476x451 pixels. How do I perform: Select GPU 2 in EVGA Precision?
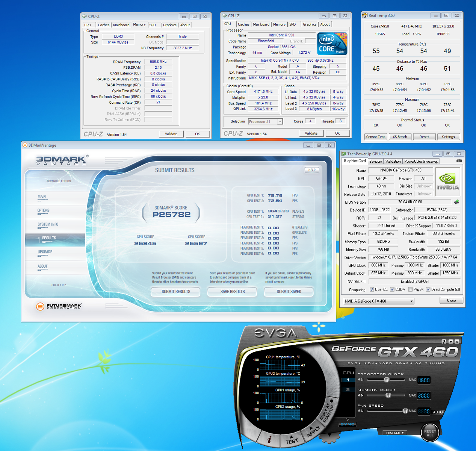(348, 390)
